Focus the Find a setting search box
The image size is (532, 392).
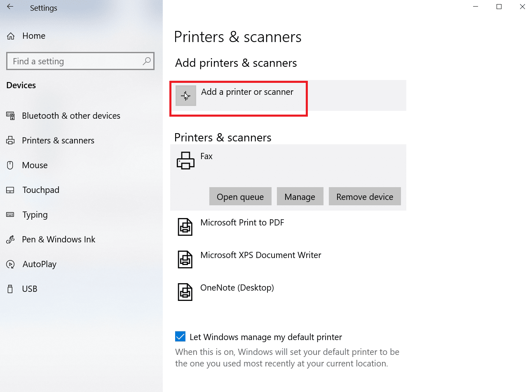tap(80, 61)
